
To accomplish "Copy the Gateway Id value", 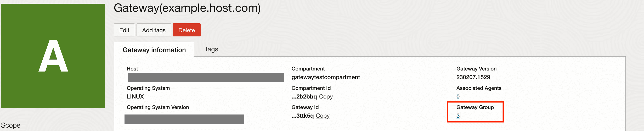I will point(323,116).
